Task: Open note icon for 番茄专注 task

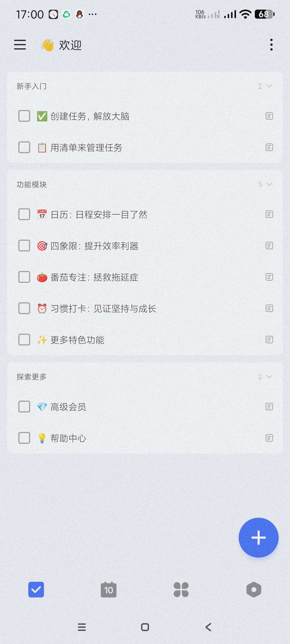Action: [x=269, y=277]
